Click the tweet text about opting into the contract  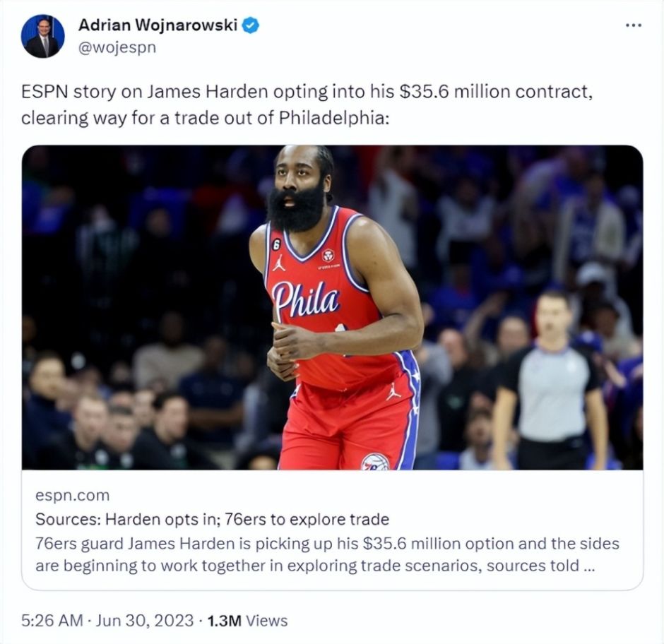pos(307,105)
